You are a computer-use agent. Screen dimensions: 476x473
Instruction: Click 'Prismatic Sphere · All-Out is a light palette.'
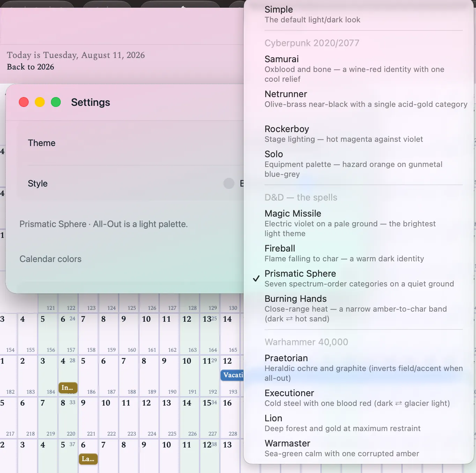tap(104, 224)
